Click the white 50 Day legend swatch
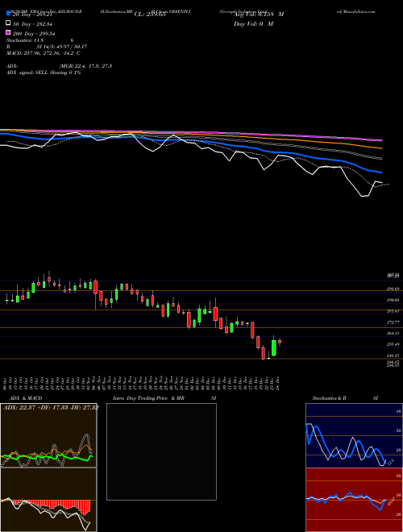This screenshot has height=532, width=403. (9, 23)
